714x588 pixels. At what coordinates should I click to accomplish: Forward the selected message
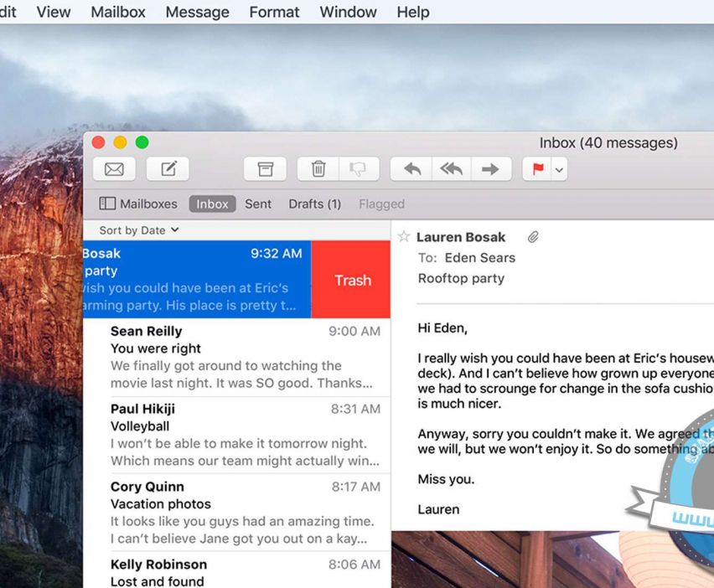(490, 169)
